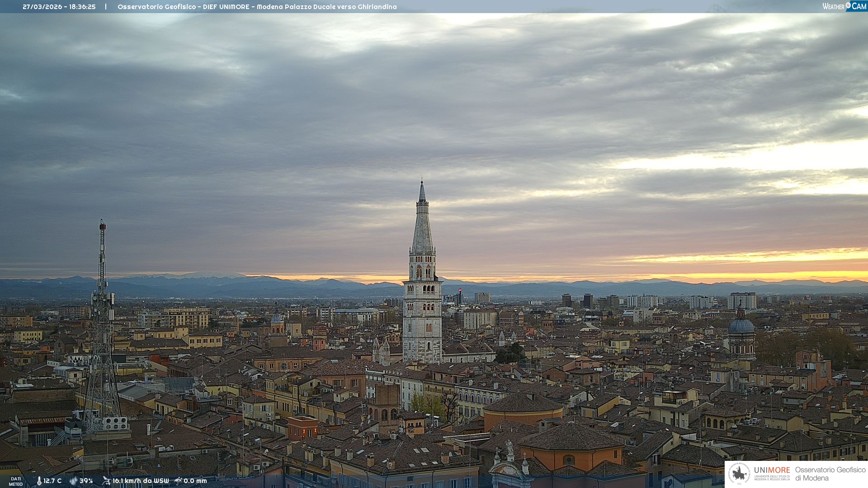Screen dimensions: 868x488
Task: Click the 39% humidity value
Action: (x=86, y=481)
